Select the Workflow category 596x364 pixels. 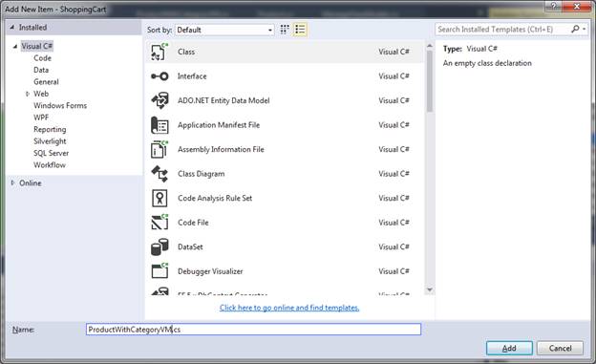click(x=50, y=164)
